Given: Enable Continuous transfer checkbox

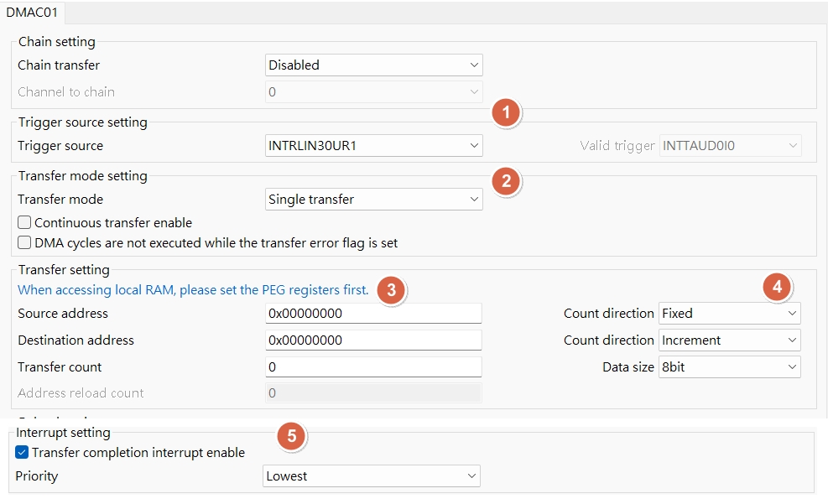Looking at the screenshot, I should pos(24,223).
